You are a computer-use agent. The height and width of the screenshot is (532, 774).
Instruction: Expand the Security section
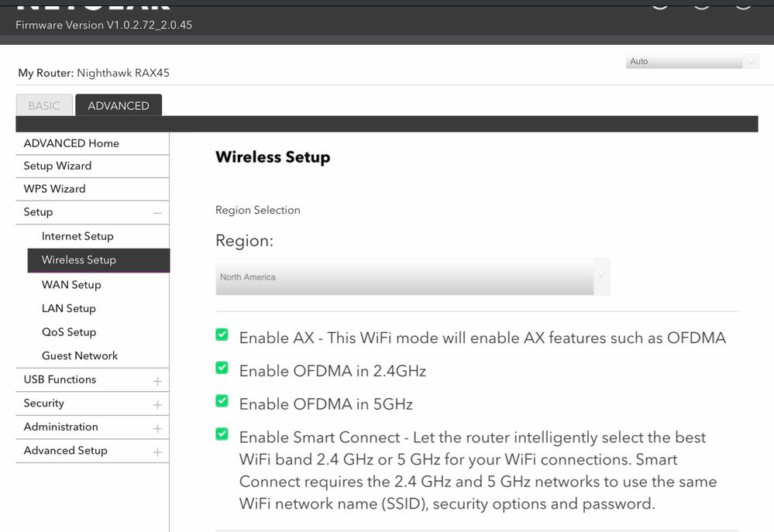pos(92,403)
